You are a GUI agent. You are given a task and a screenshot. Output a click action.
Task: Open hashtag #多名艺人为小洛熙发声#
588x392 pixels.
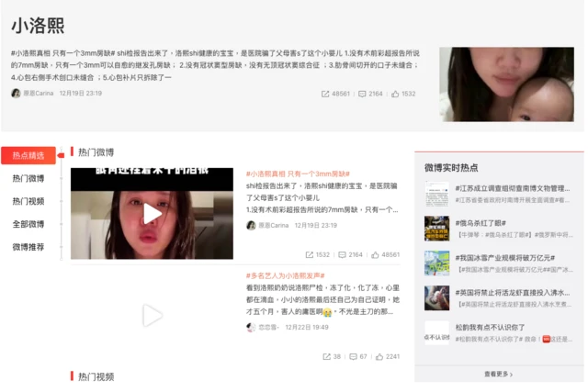pos(285,275)
